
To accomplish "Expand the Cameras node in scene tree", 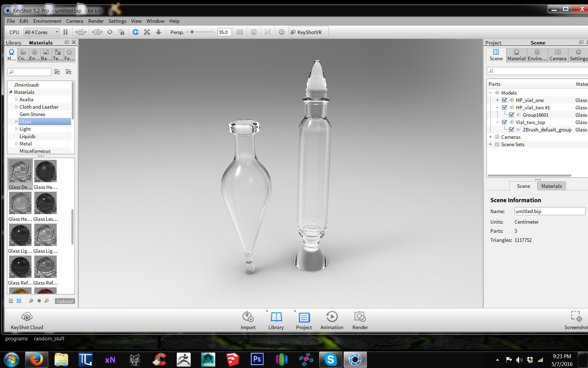I will [x=490, y=137].
